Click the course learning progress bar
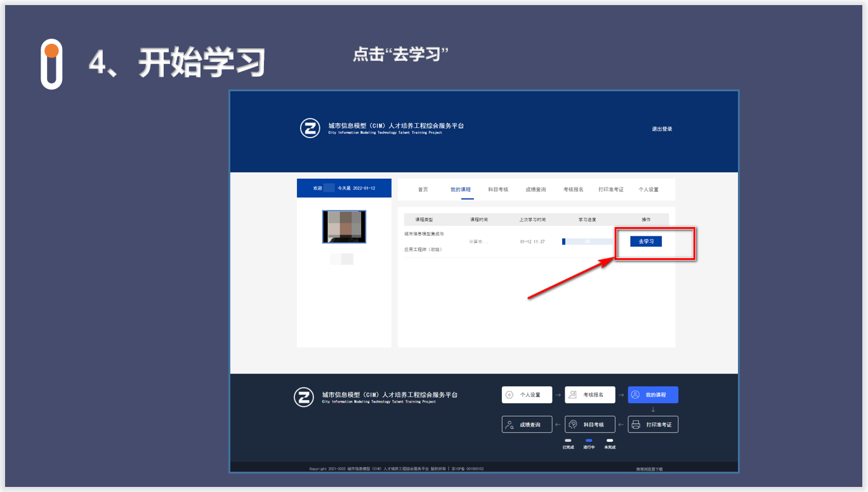This screenshot has width=868, height=492. pyautogui.click(x=588, y=242)
